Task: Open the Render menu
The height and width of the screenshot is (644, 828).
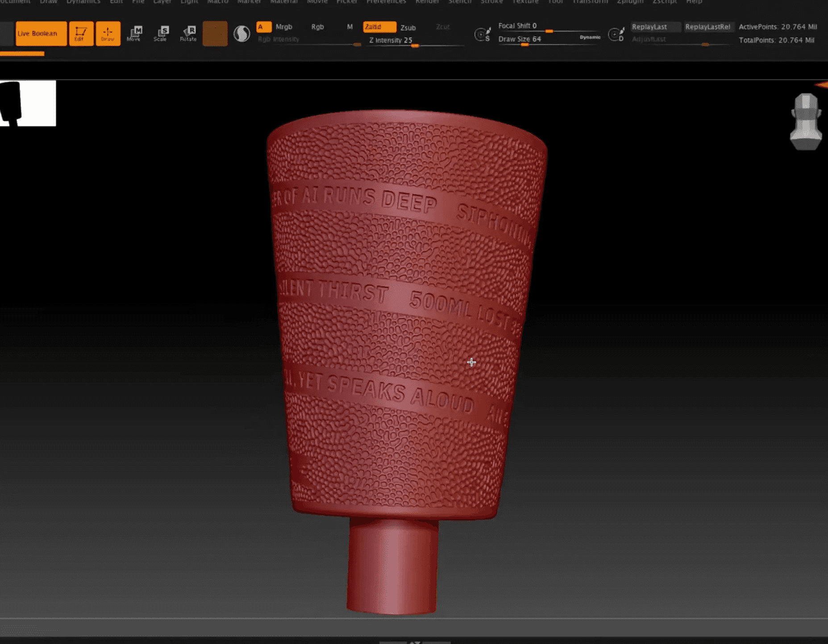Action: [427, 2]
